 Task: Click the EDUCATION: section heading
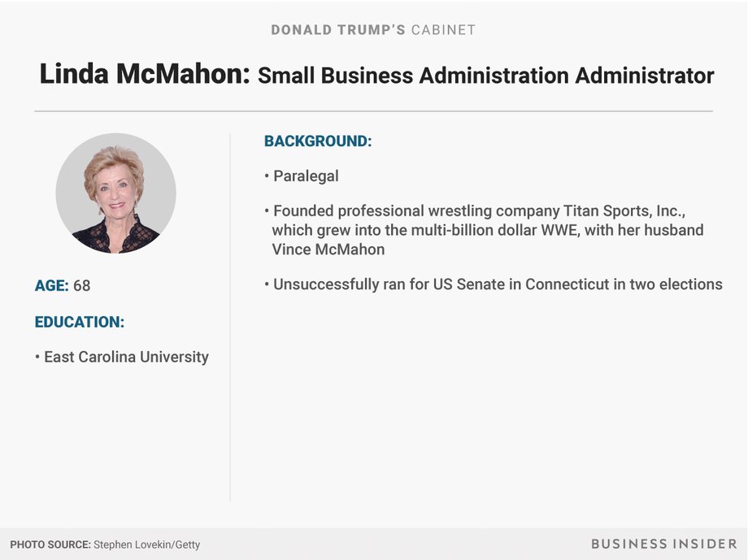coord(79,322)
